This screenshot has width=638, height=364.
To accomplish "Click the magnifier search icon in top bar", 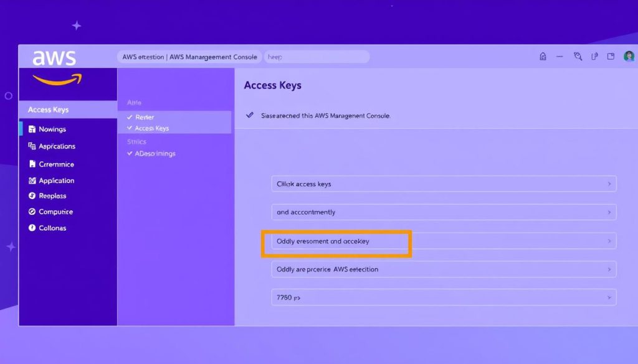I will point(578,57).
